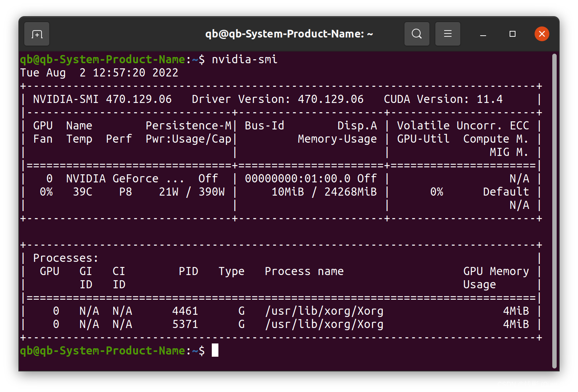Close the terminal window
578x392 pixels.
tap(542, 34)
